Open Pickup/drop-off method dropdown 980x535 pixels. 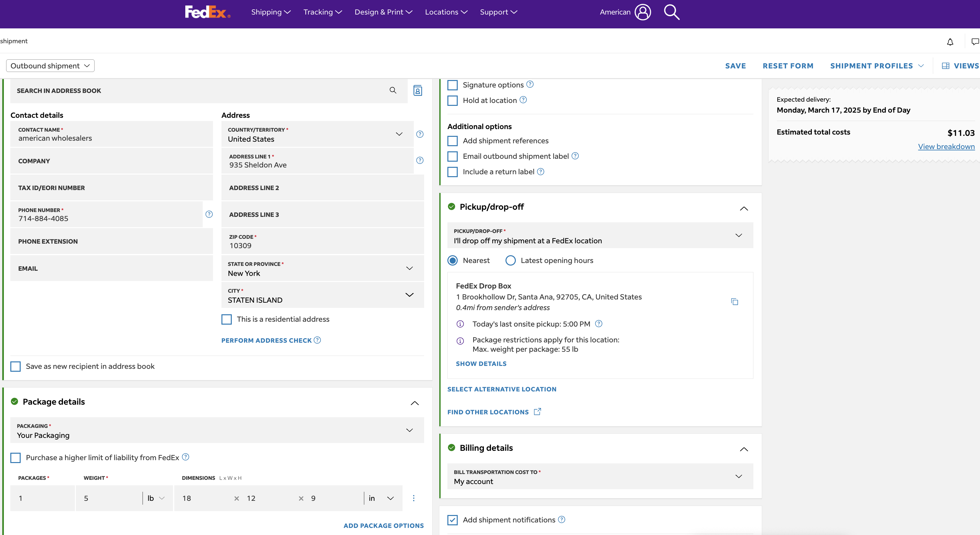click(600, 236)
